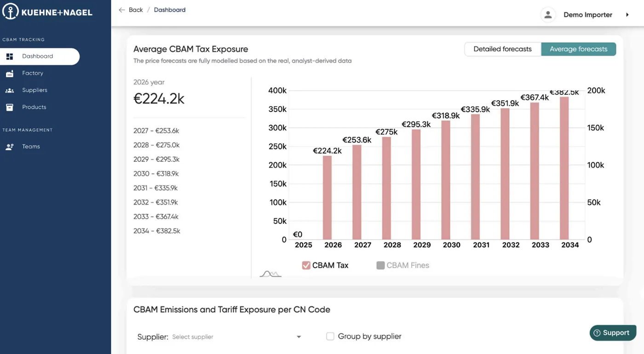Image resolution: width=644 pixels, height=354 pixels.
Task: Click the Kuehne+Nagel anchor logo
Action: (11, 12)
